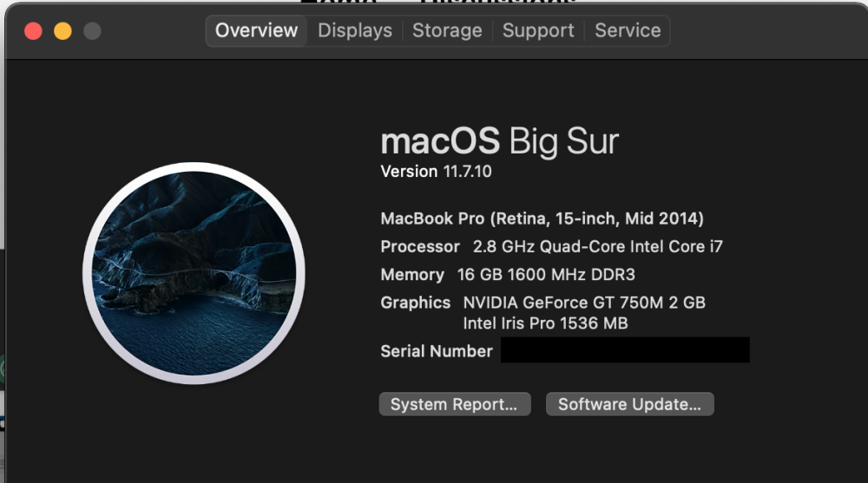Viewport: 868px width, 483px height.
Task: Select the Support tab
Action: coord(538,30)
